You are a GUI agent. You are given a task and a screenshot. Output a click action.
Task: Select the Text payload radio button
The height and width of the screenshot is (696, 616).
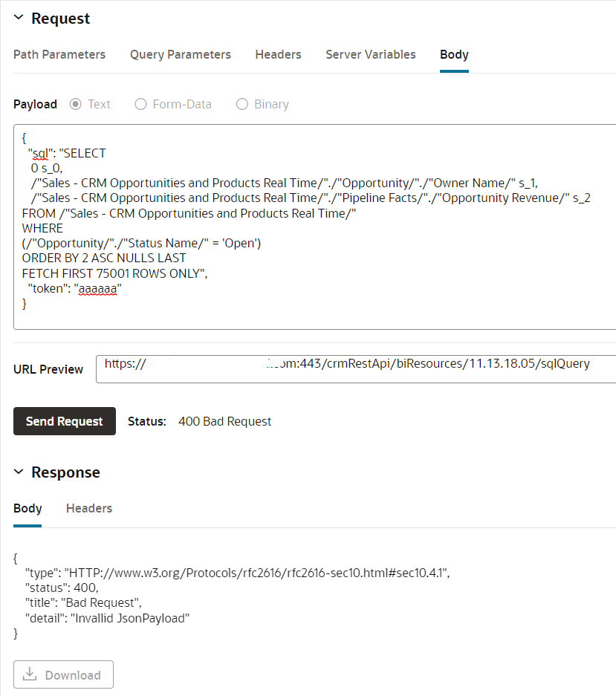click(76, 104)
